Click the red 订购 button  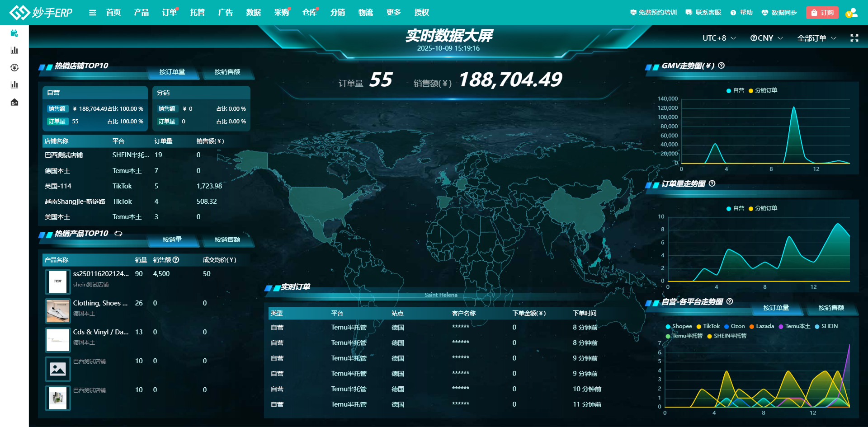[x=822, y=13]
